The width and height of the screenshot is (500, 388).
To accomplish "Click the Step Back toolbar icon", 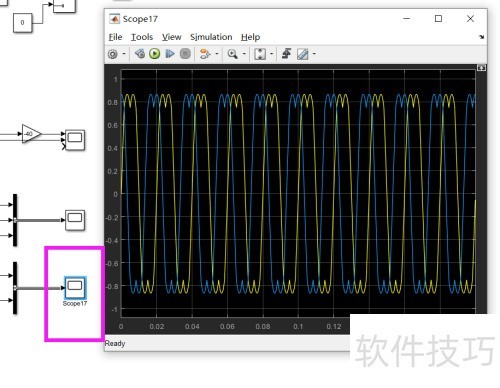I will (140, 54).
